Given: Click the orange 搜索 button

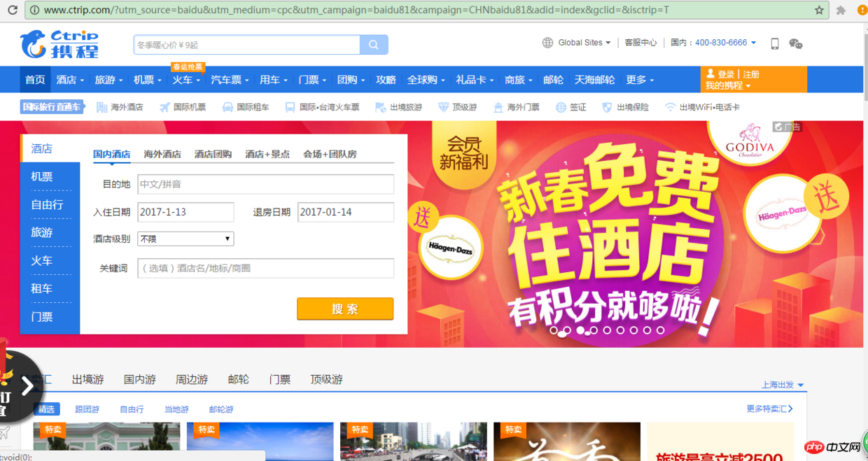Looking at the screenshot, I should [345, 308].
